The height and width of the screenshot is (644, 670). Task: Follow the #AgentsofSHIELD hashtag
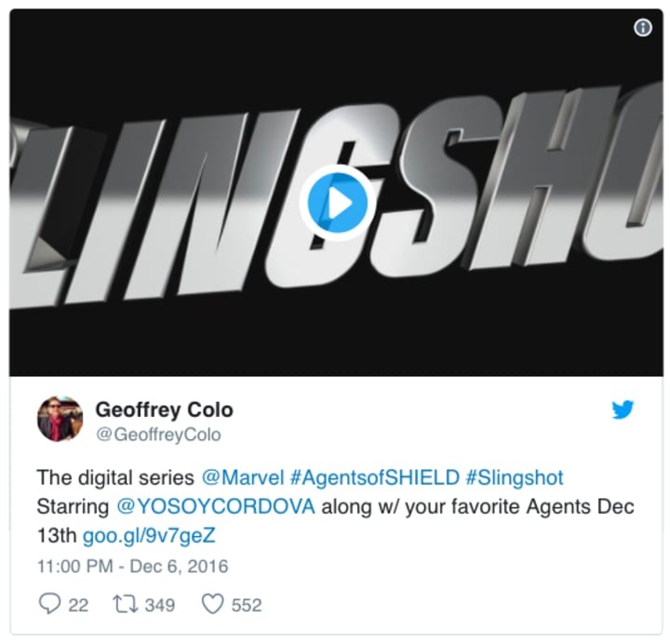click(x=375, y=477)
